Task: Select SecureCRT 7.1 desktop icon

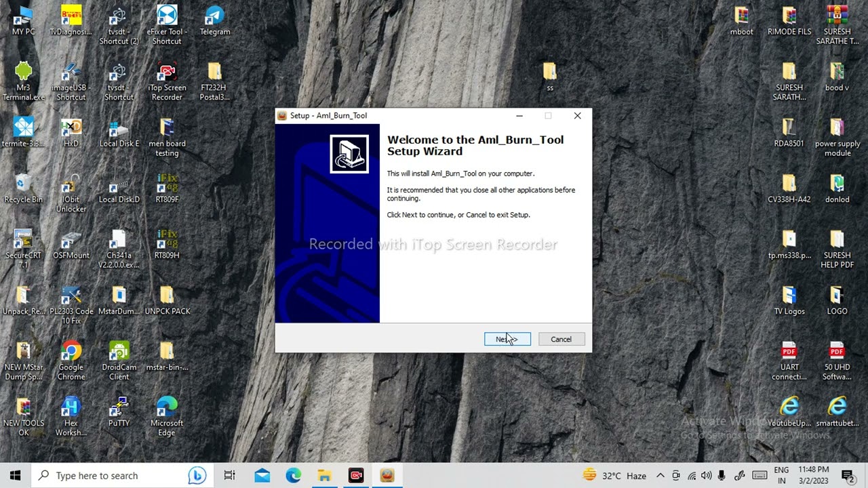Action: 23,248
